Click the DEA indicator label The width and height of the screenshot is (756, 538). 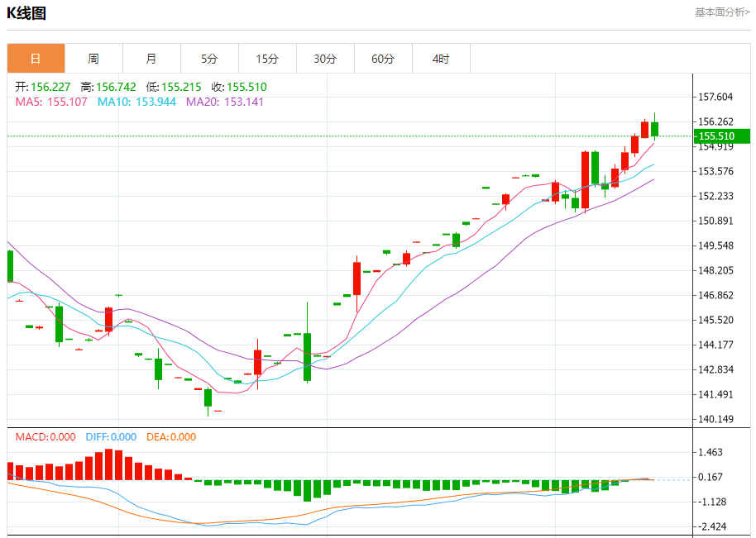tap(171, 437)
